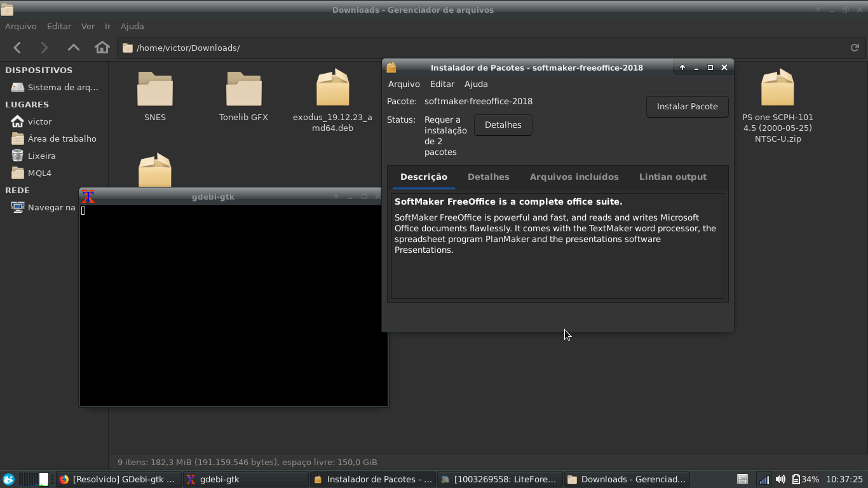Open Área de trabalho in sidebar
868x488 pixels.
(55, 139)
